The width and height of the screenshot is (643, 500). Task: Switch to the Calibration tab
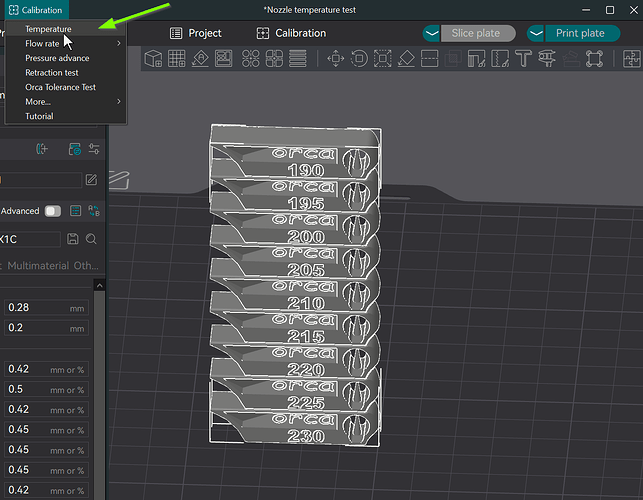click(x=291, y=33)
